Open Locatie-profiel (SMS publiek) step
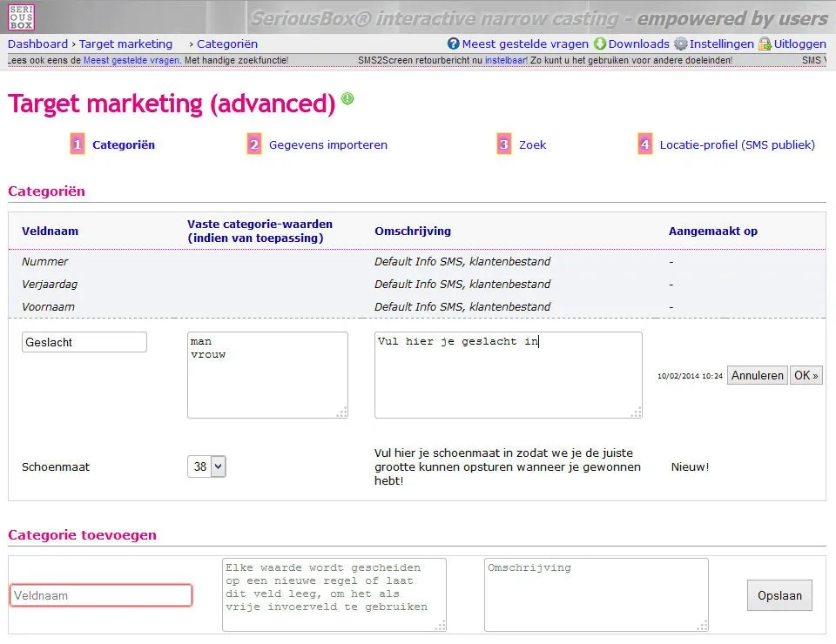This screenshot has width=836, height=644. click(737, 144)
